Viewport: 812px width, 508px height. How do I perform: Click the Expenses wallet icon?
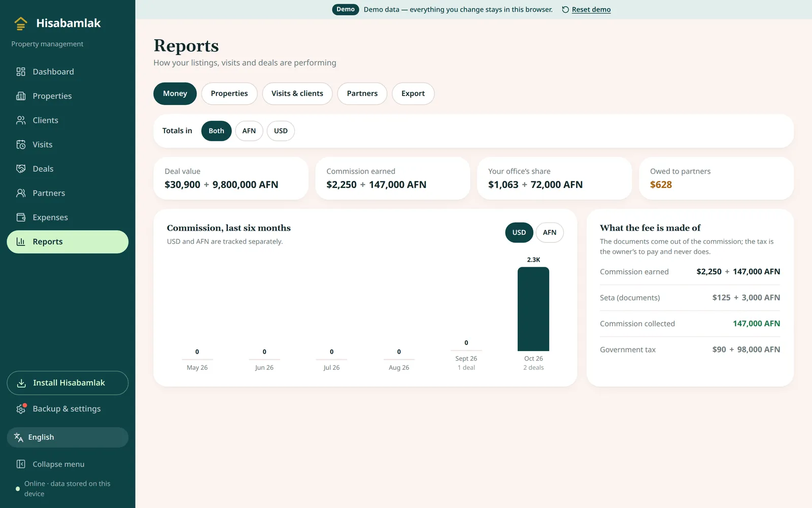pos(21,217)
